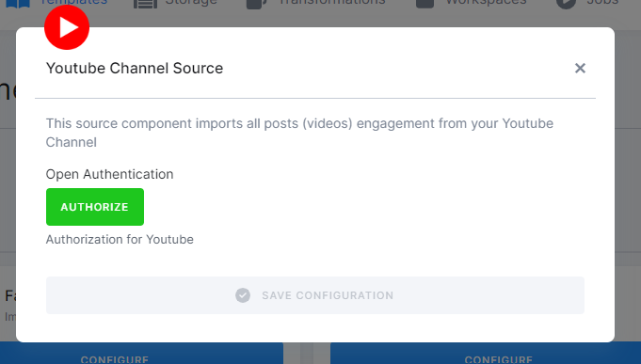Click the checkmark icon in Save Configuration
Image resolution: width=641 pixels, height=364 pixels.
(243, 295)
